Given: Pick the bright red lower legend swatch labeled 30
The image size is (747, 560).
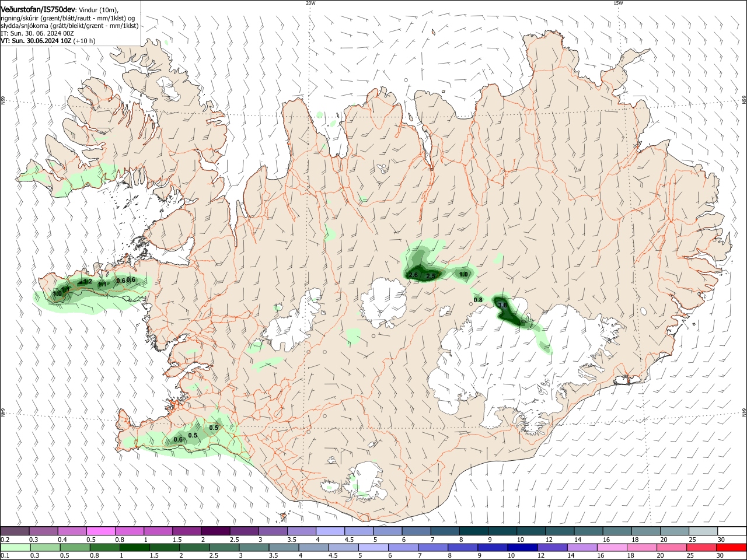Looking at the screenshot, I should [731, 547].
